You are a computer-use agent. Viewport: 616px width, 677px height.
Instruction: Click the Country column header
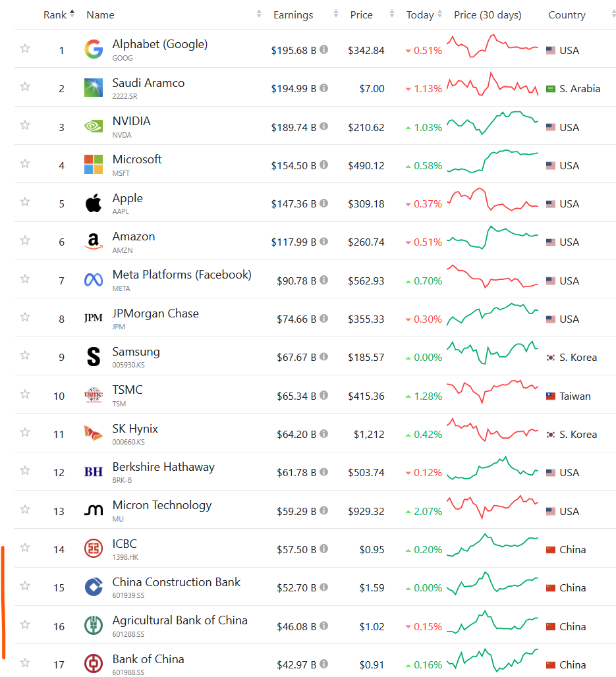(x=567, y=15)
